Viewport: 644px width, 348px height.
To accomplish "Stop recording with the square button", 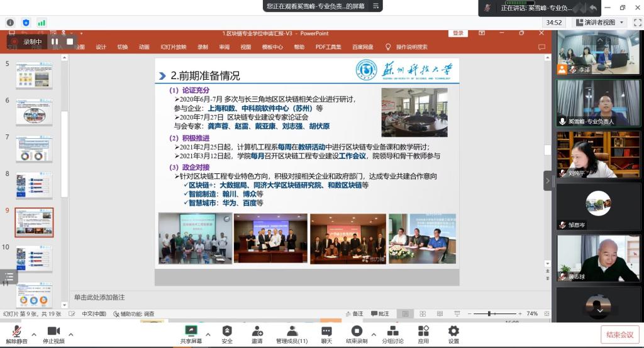I will point(70,41).
